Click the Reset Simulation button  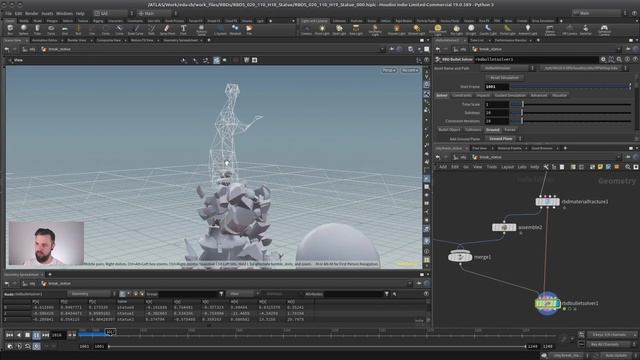click(x=504, y=78)
